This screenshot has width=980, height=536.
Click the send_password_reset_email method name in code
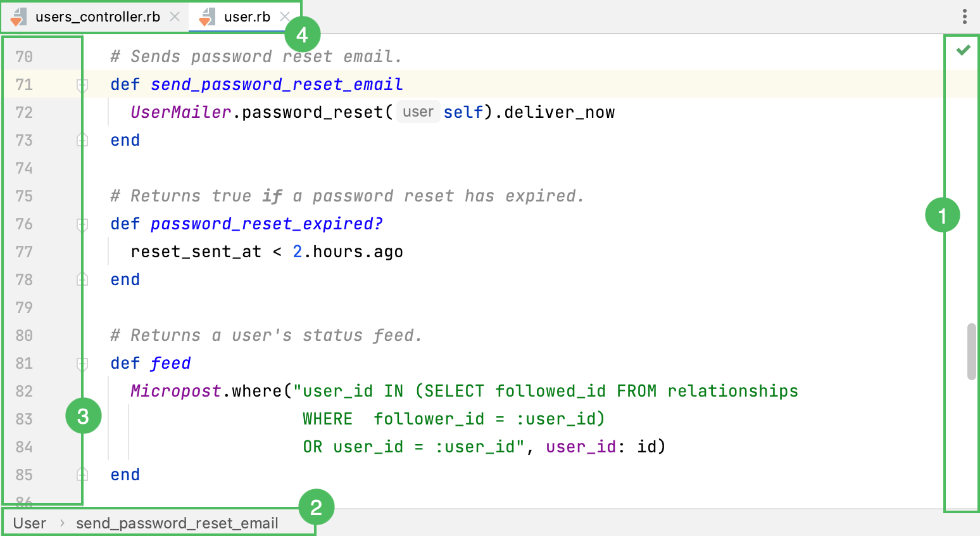[x=277, y=85]
